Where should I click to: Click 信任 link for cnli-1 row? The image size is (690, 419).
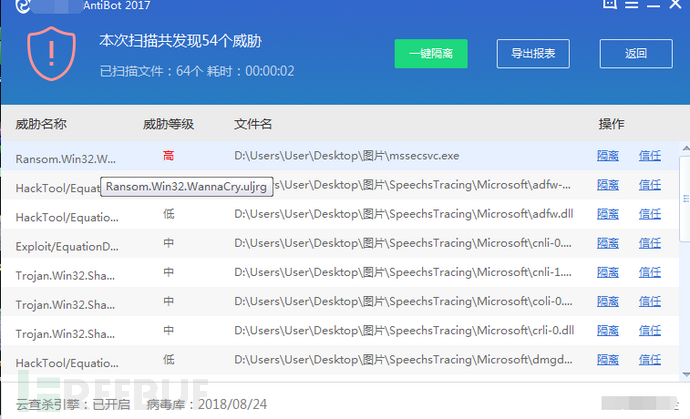click(650, 272)
